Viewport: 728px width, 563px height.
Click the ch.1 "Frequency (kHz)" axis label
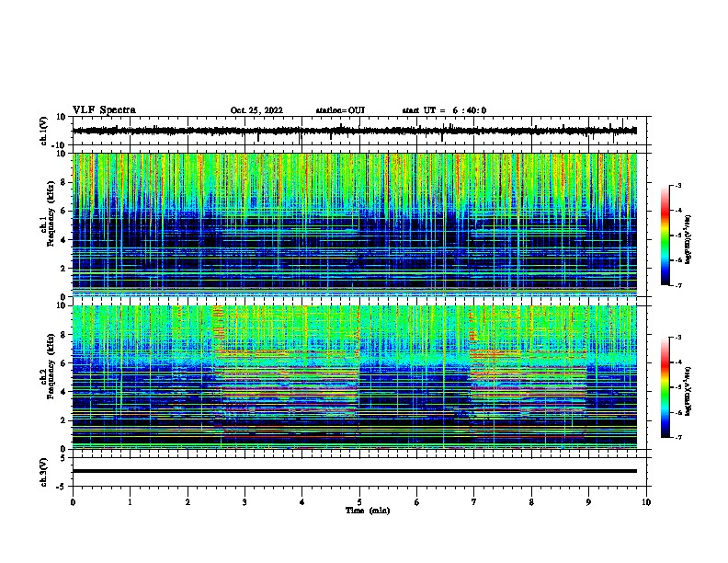(x=50, y=213)
